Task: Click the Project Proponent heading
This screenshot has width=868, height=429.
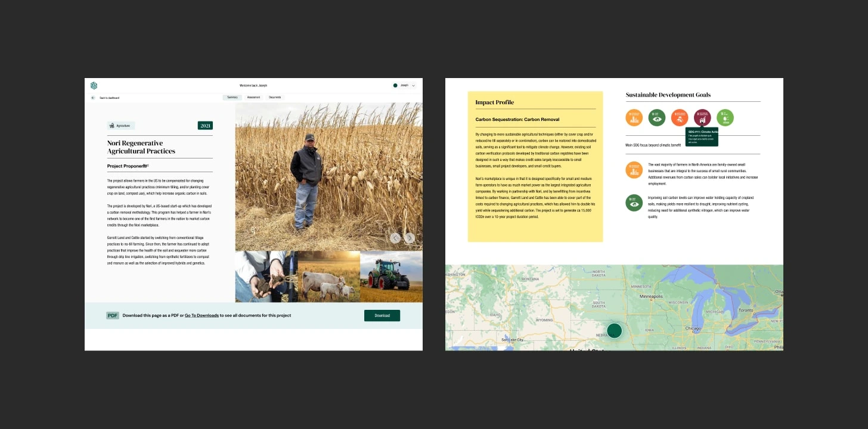Action: pos(127,166)
